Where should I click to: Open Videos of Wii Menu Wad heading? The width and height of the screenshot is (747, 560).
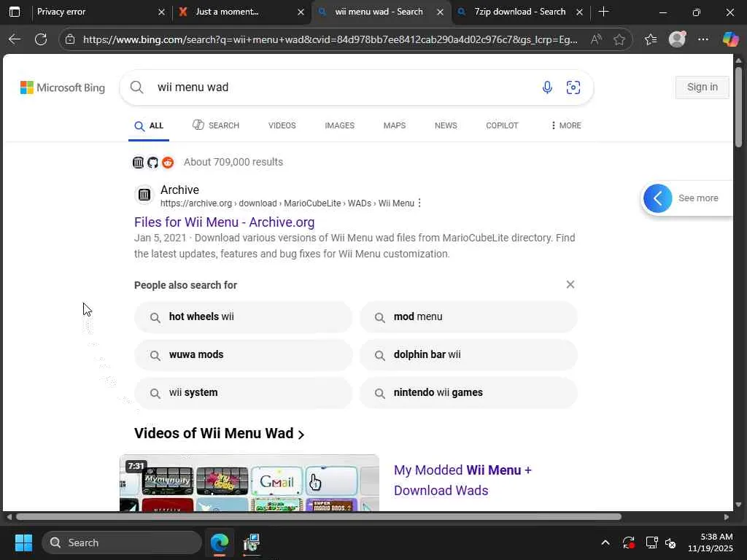[x=219, y=433]
